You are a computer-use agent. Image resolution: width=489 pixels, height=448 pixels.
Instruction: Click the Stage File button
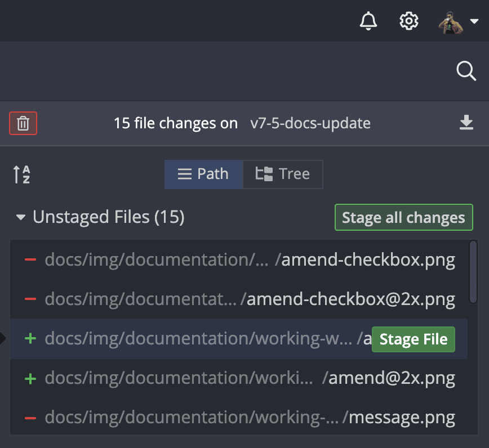413,339
